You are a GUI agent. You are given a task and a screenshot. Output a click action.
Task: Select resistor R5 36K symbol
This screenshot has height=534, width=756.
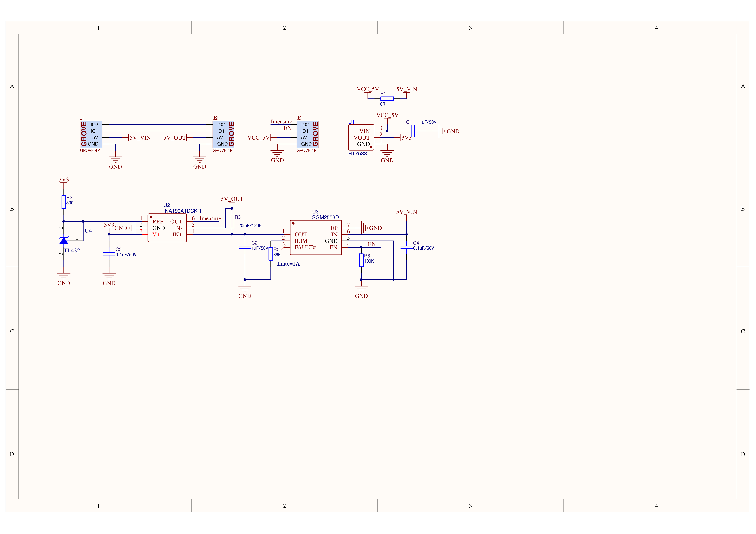[x=271, y=254]
